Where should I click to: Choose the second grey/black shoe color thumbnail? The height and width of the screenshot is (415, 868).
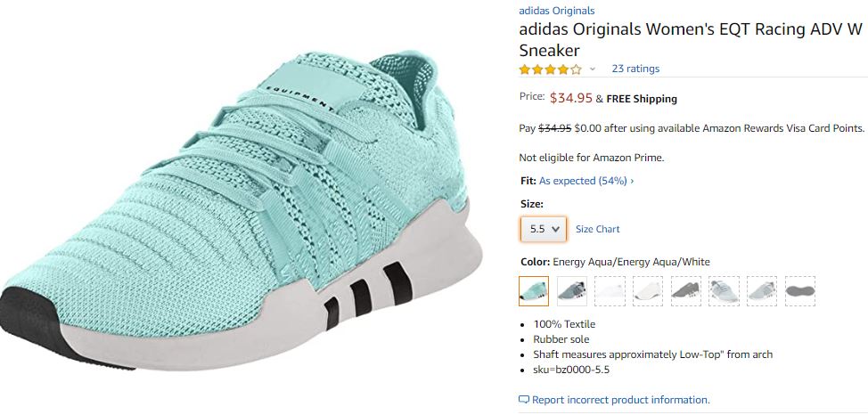point(572,290)
